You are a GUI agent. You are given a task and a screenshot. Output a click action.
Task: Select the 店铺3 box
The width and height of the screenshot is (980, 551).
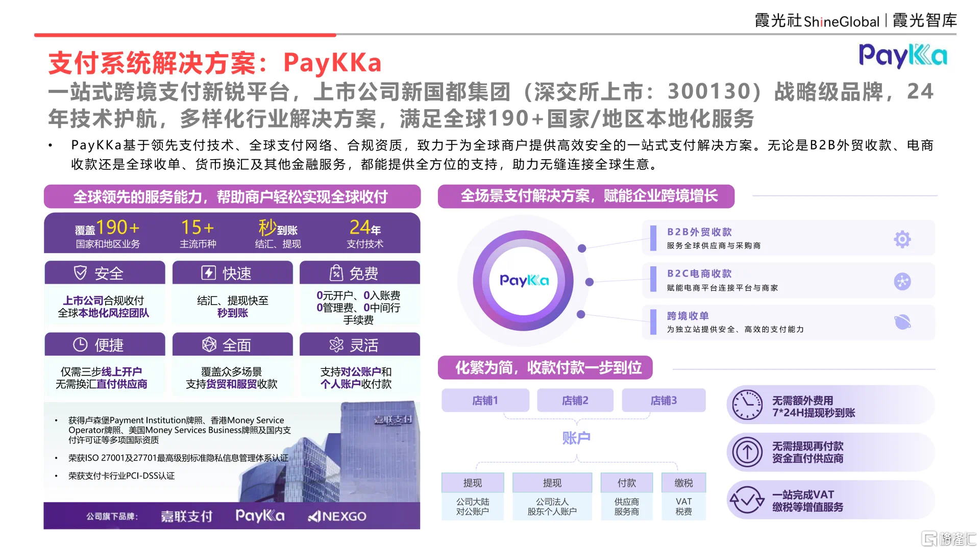pos(664,400)
